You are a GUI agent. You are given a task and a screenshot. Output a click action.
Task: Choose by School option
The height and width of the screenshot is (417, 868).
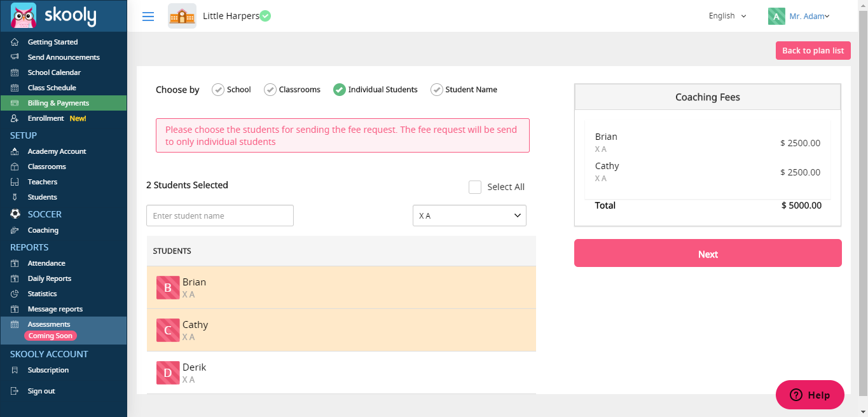click(x=231, y=90)
